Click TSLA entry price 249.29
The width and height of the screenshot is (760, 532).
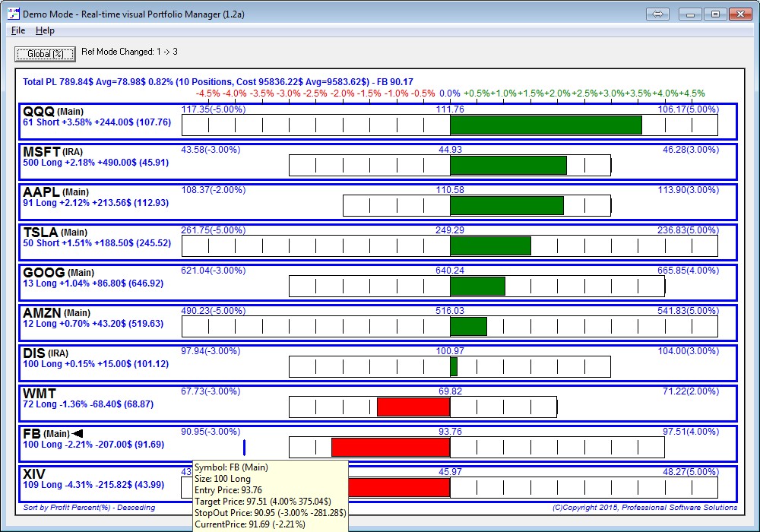(x=450, y=230)
